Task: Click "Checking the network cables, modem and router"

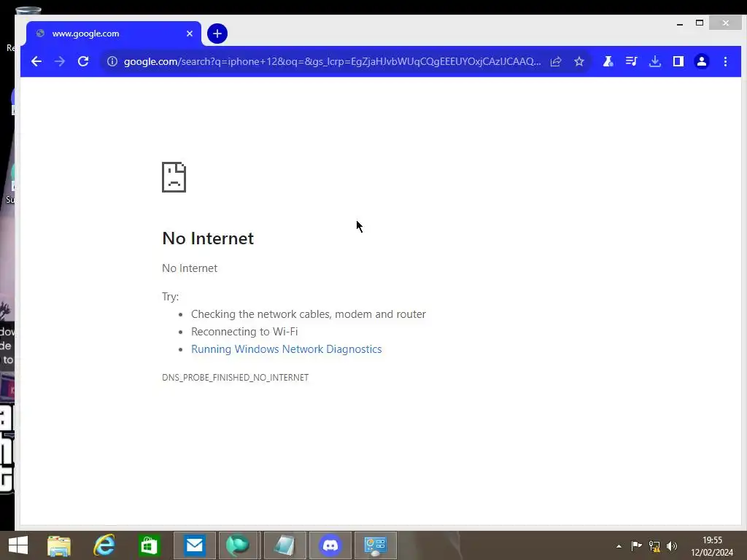Action: pyautogui.click(x=309, y=314)
